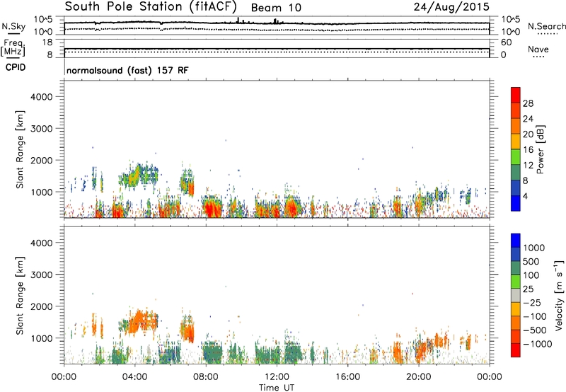Click 2000 tick on power panel axis

click(x=41, y=160)
